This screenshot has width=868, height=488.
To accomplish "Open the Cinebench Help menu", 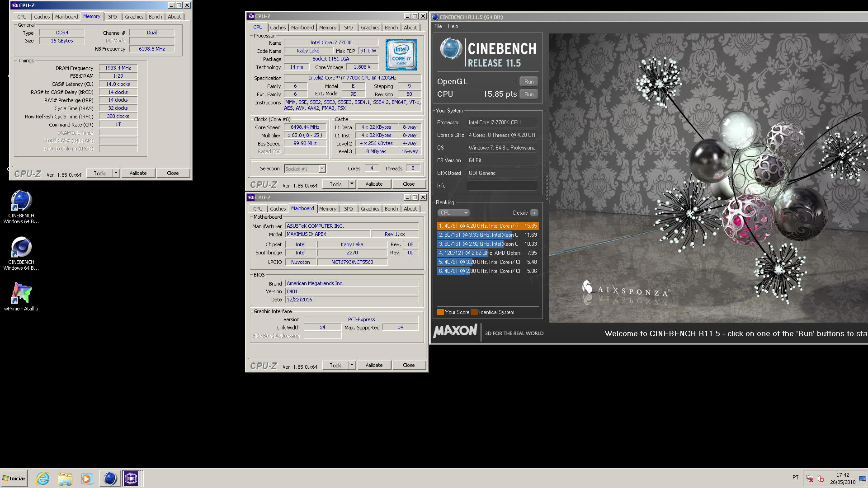I will (x=453, y=26).
